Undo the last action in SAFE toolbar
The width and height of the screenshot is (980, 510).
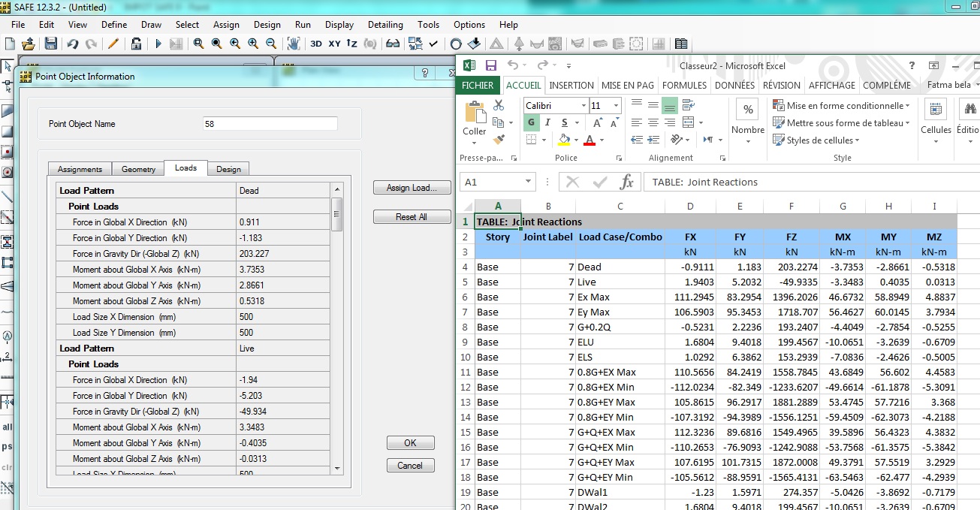click(73, 44)
